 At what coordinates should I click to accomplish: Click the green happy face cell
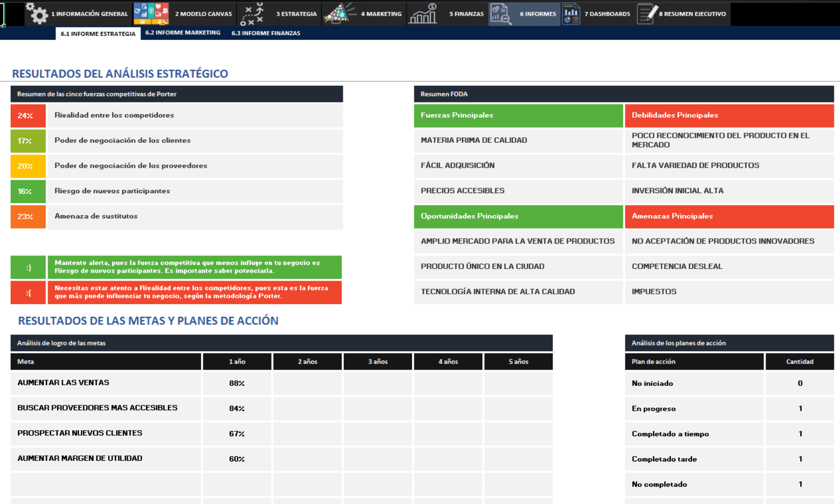[28, 268]
